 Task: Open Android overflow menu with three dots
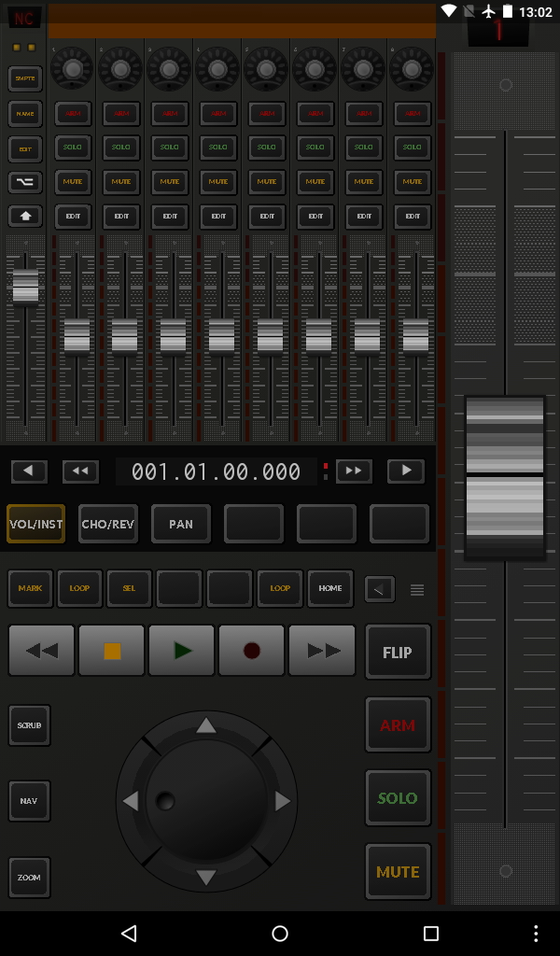tap(535, 934)
